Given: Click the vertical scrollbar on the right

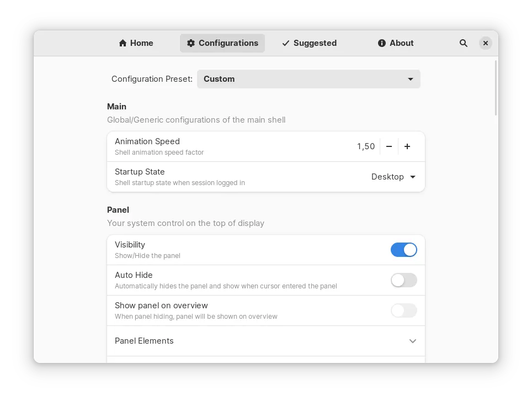Looking at the screenshot, I should [496, 88].
